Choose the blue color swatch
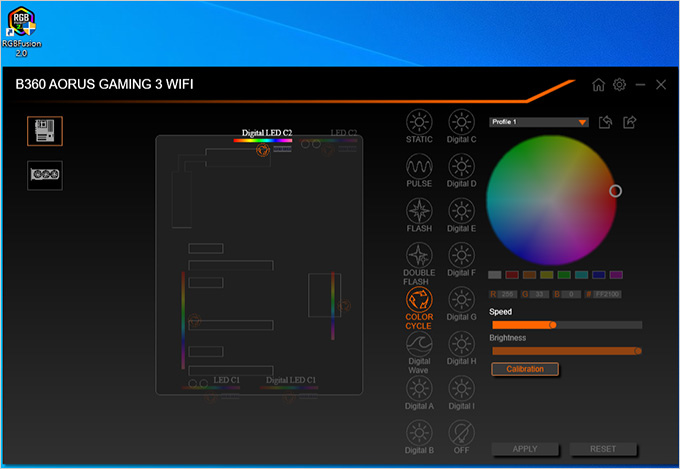This screenshot has height=469, width=680. 598,275
